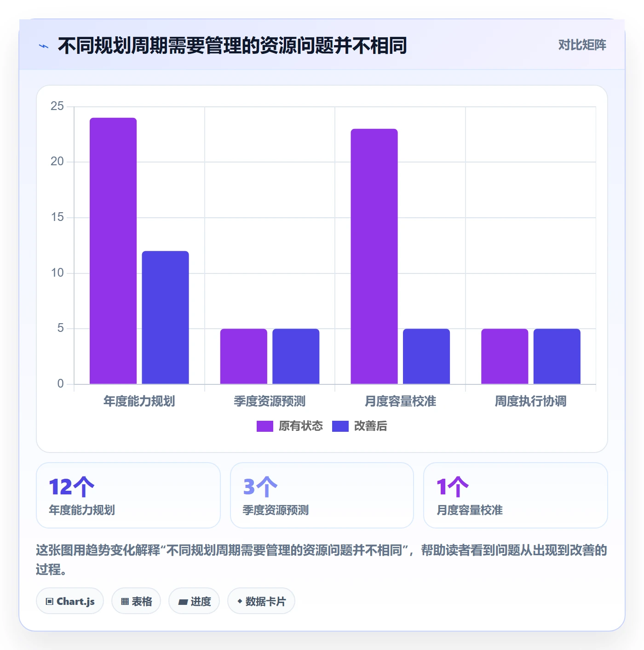Click the purple 月度容量校准 bar
The image size is (644, 650).
click(x=374, y=256)
